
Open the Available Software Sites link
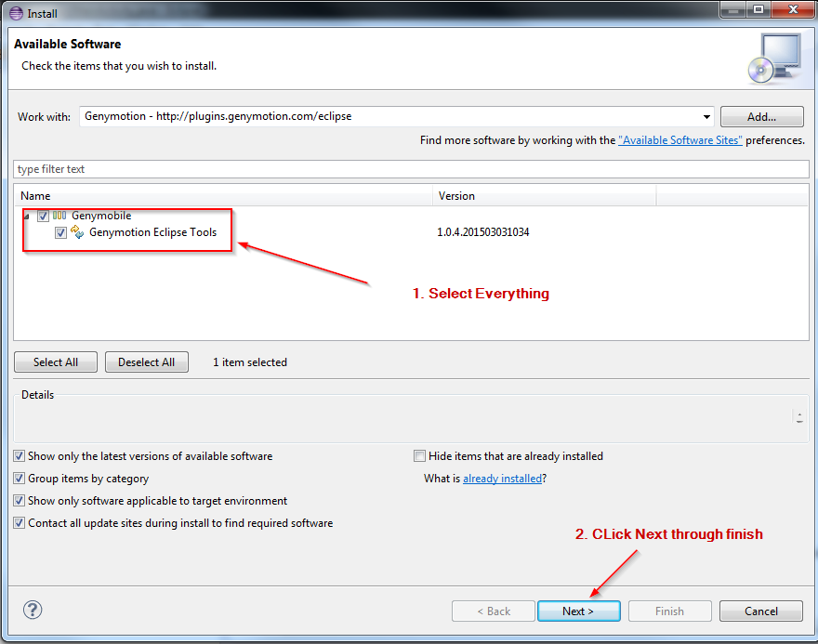tap(680, 140)
